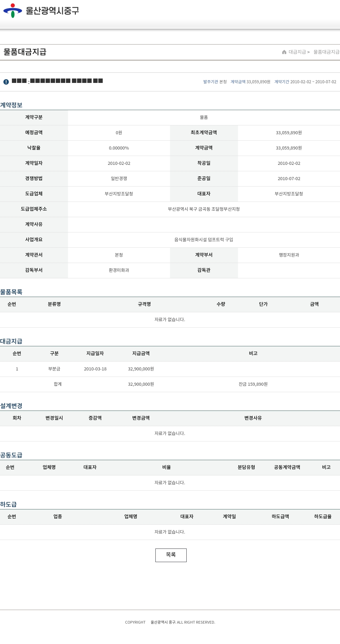Click the Ulsan Jung-gu logo emblem
The height and width of the screenshot is (644, 340).
(13, 11)
